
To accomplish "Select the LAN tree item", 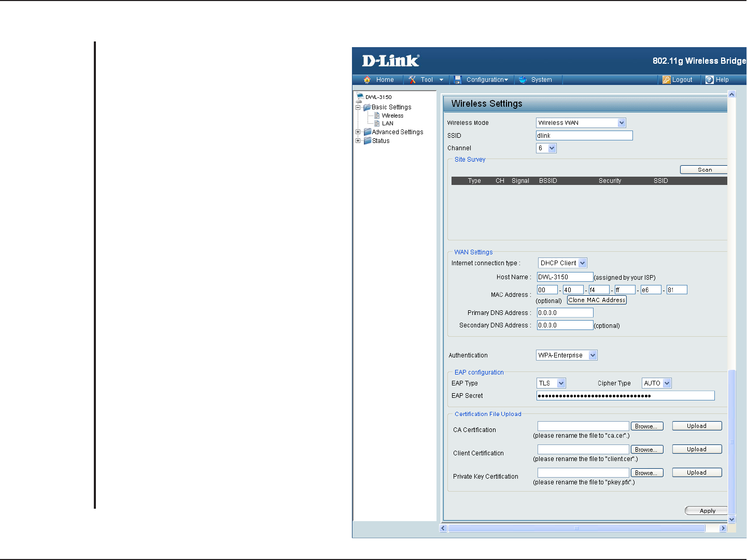I will [x=388, y=123].
